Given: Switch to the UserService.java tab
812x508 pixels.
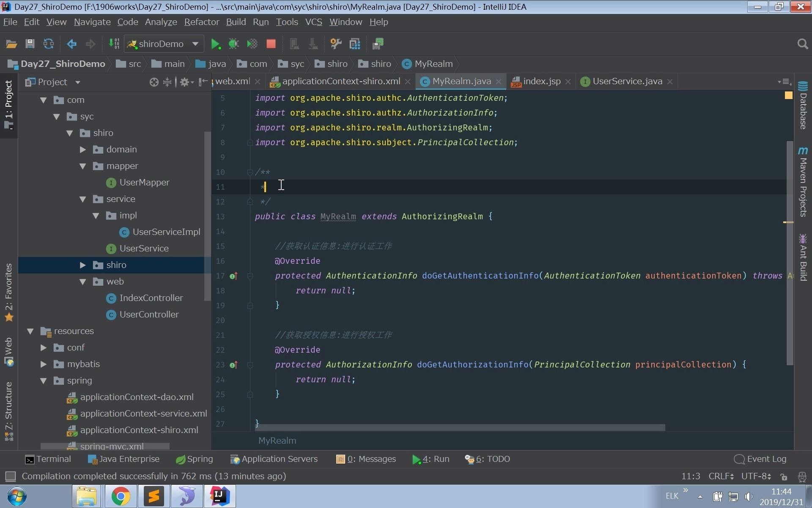Looking at the screenshot, I should click(x=627, y=81).
